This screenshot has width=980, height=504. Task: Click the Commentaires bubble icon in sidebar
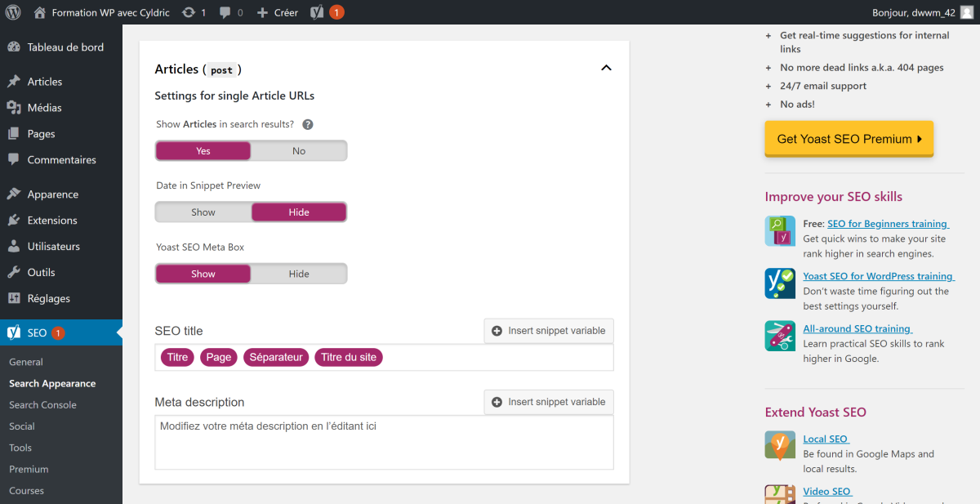coord(14,160)
